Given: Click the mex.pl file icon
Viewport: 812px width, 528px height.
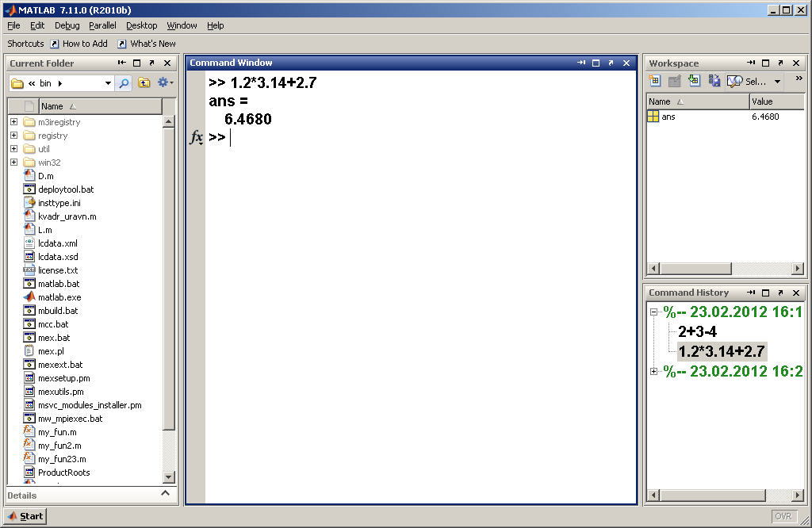Looking at the screenshot, I should point(29,351).
